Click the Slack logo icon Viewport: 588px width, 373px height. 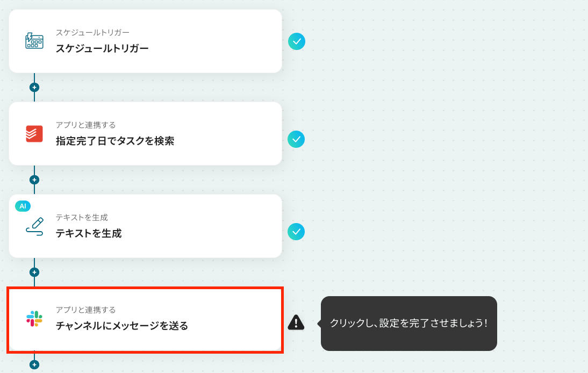[34, 319]
